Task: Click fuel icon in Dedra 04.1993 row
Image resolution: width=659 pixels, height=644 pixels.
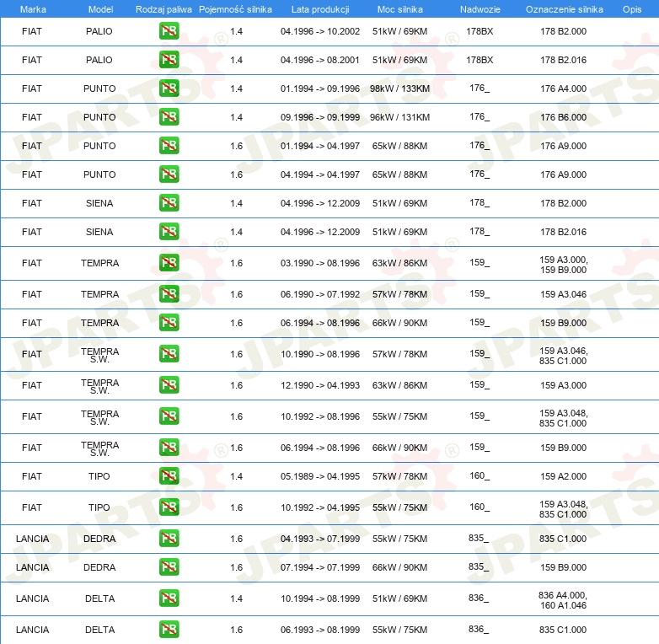Action: (x=169, y=539)
